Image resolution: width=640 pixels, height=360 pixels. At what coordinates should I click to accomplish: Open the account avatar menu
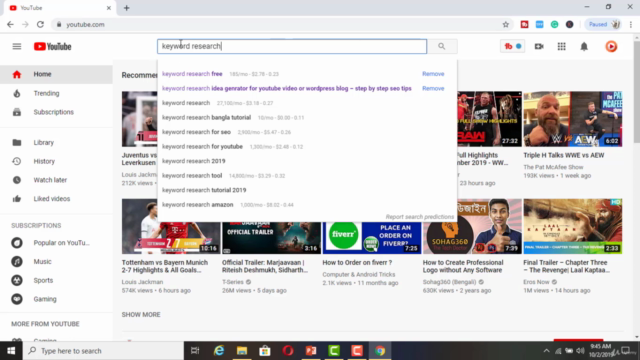tap(611, 47)
